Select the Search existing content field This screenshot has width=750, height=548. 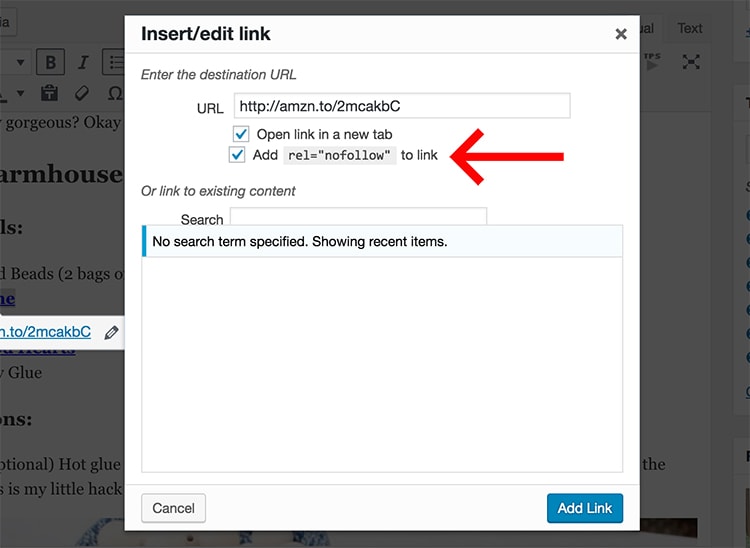click(x=359, y=216)
